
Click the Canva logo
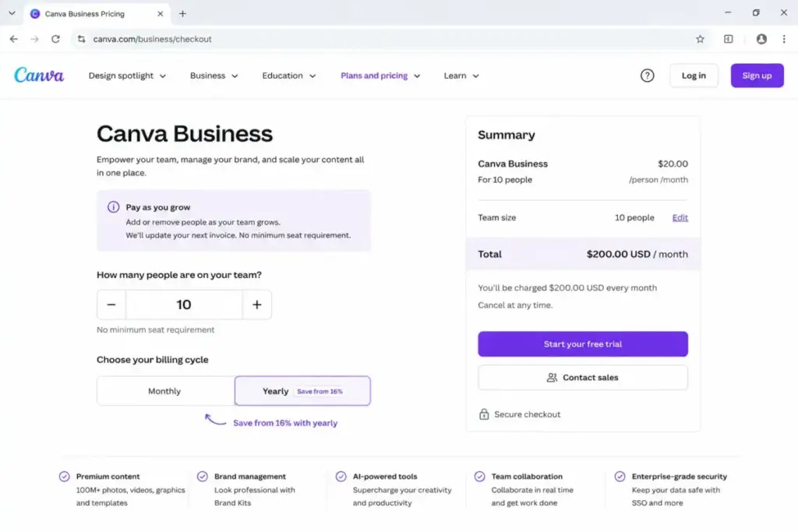39,76
